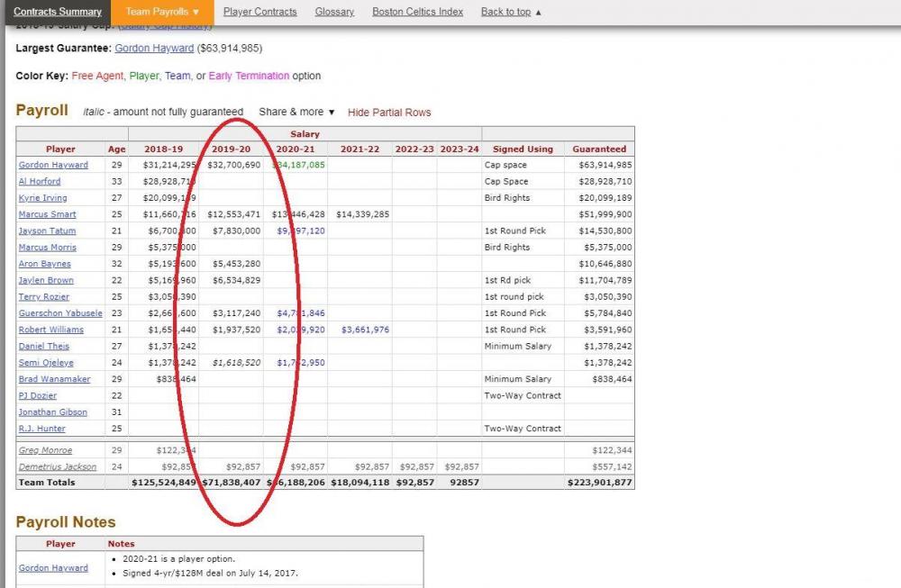Open the Player Contracts section

click(260, 12)
